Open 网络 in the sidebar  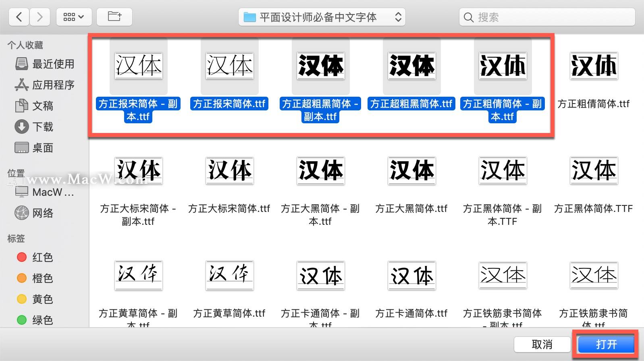click(34, 213)
